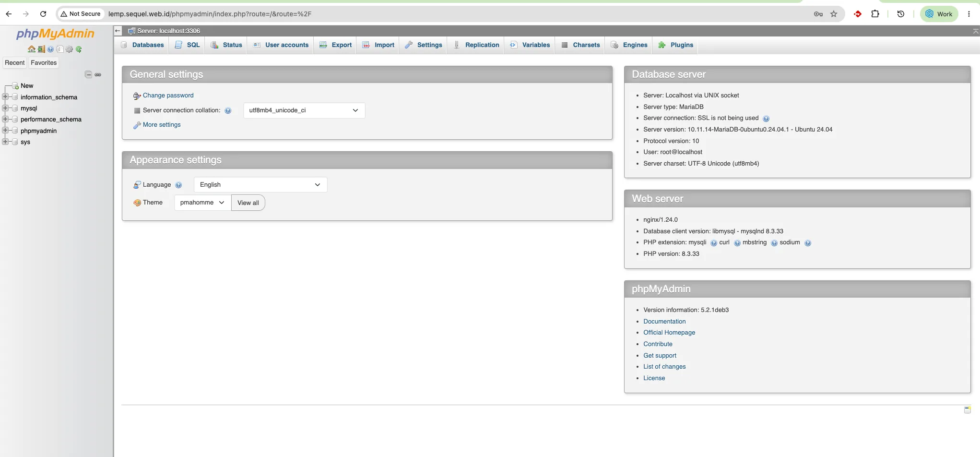Reload the page with the browser refresh button
Viewport: 980px width, 457px height.
tap(43, 14)
